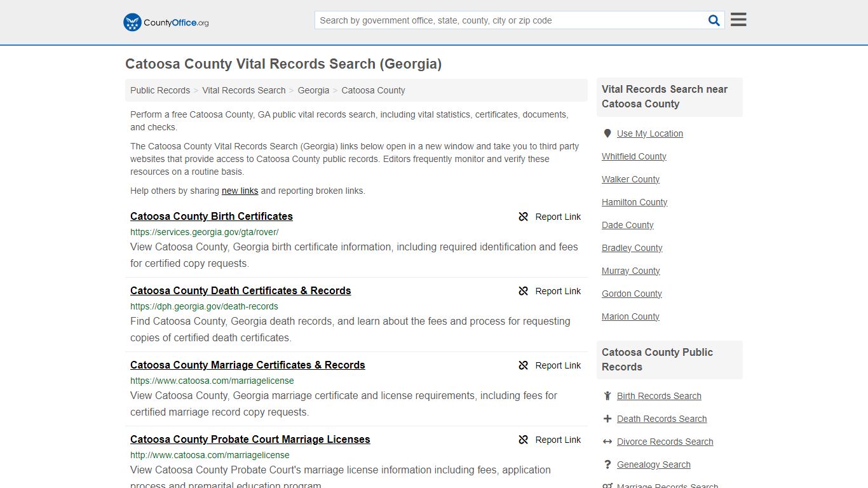Open Walker County link
This screenshot has width=868, height=488.
point(630,179)
